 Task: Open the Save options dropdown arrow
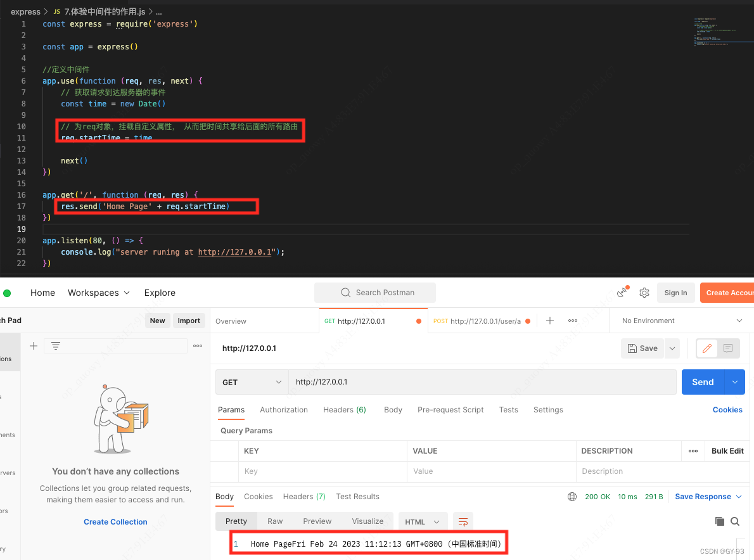[672, 348]
